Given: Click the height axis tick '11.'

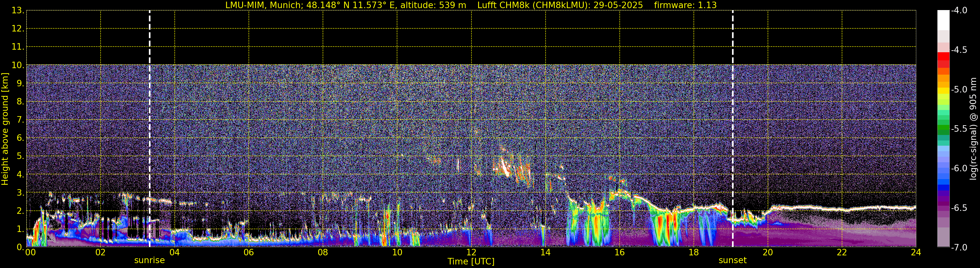Looking at the screenshot, I should click(18, 47).
